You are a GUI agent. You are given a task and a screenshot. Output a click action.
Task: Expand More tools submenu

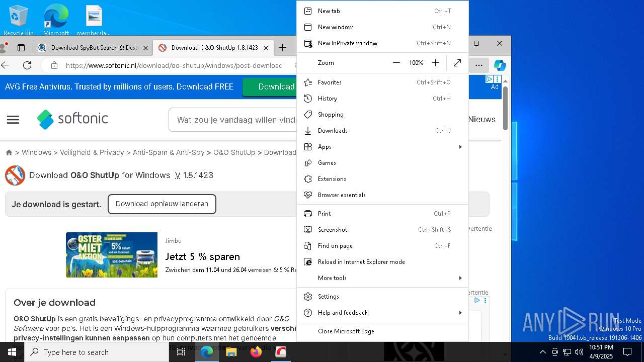382,278
